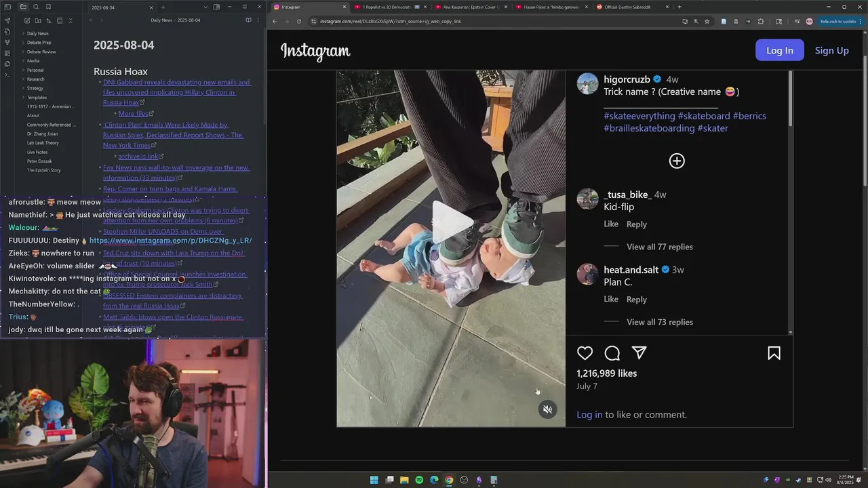Screen dimensions: 868x488
Task: Open Fox News wall-to-wall coverage link
Action: [x=176, y=173]
